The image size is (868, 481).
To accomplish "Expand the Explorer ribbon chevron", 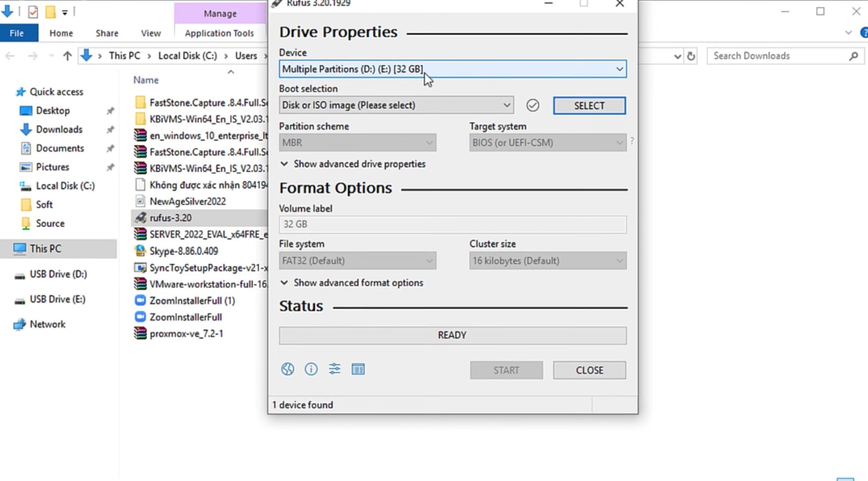I will pyautogui.click(x=848, y=33).
